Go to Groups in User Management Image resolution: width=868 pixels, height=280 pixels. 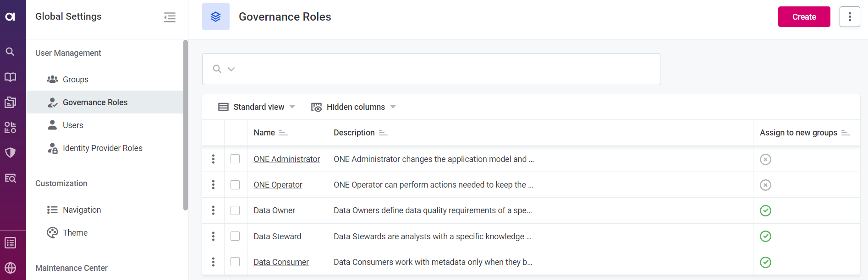click(x=76, y=80)
